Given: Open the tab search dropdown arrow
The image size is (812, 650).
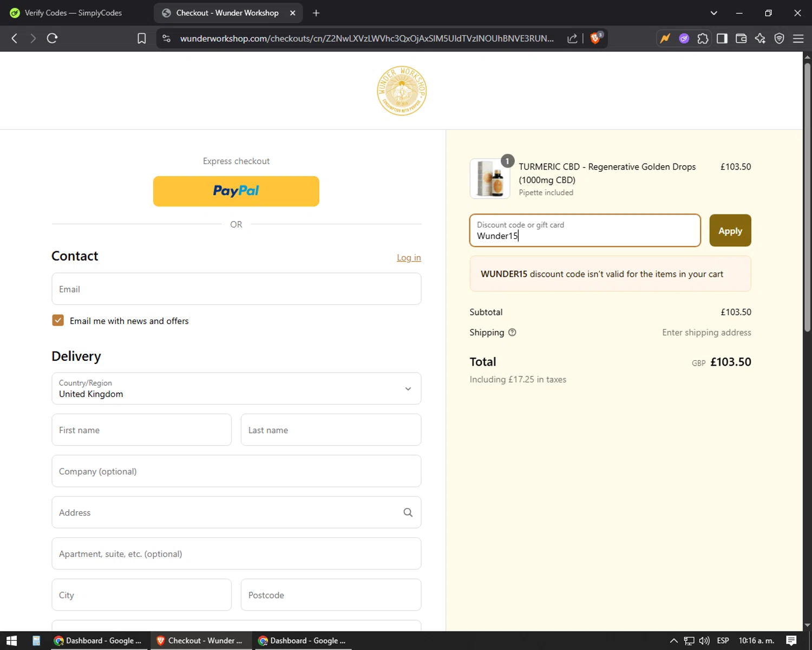Looking at the screenshot, I should tap(714, 13).
